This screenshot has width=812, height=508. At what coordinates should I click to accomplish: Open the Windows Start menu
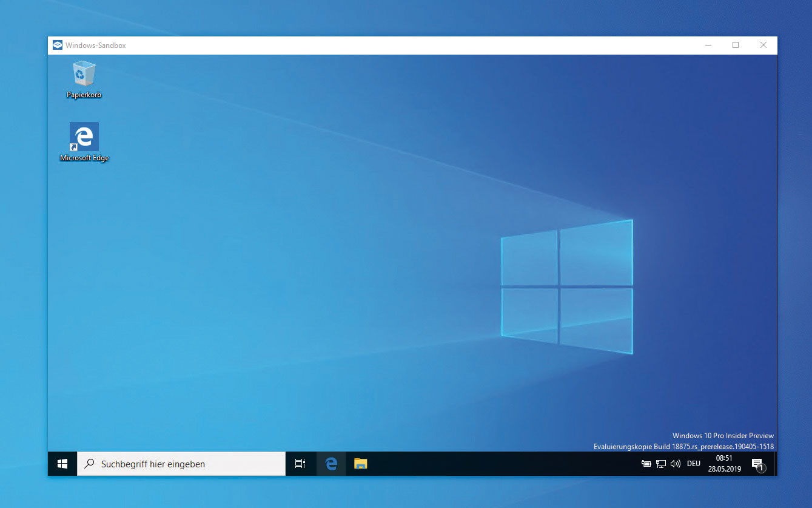pyautogui.click(x=62, y=464)
